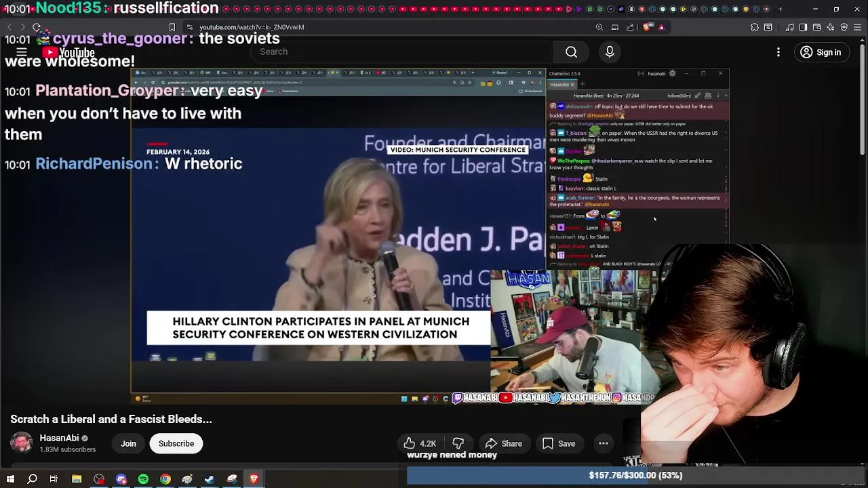Screen dimensions: 868x488
Task: Click the 1.83M subscribers text
Action: [68, 450]
